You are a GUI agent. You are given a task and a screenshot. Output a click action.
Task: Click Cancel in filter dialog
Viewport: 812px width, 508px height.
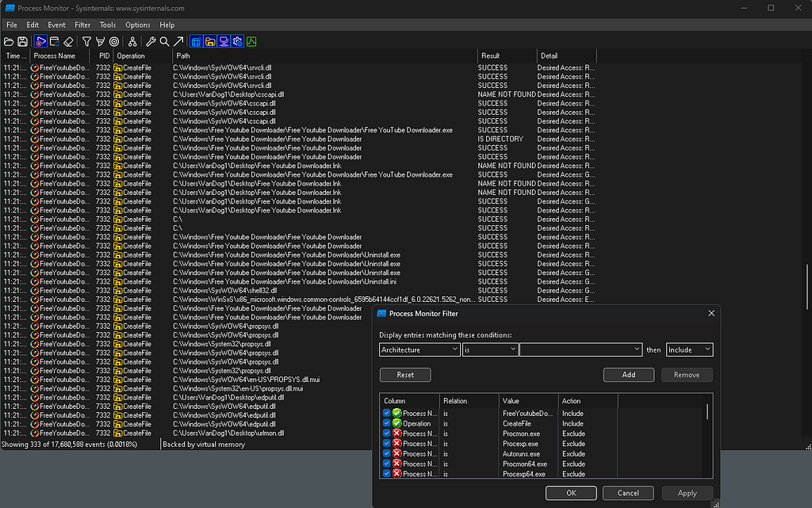(628, 493)
